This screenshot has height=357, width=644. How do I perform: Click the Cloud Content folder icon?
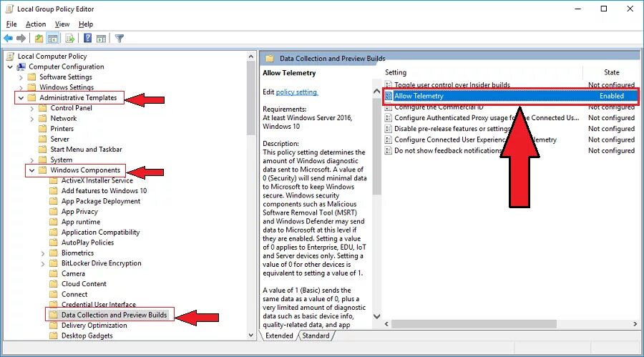(x=54, y=284)
